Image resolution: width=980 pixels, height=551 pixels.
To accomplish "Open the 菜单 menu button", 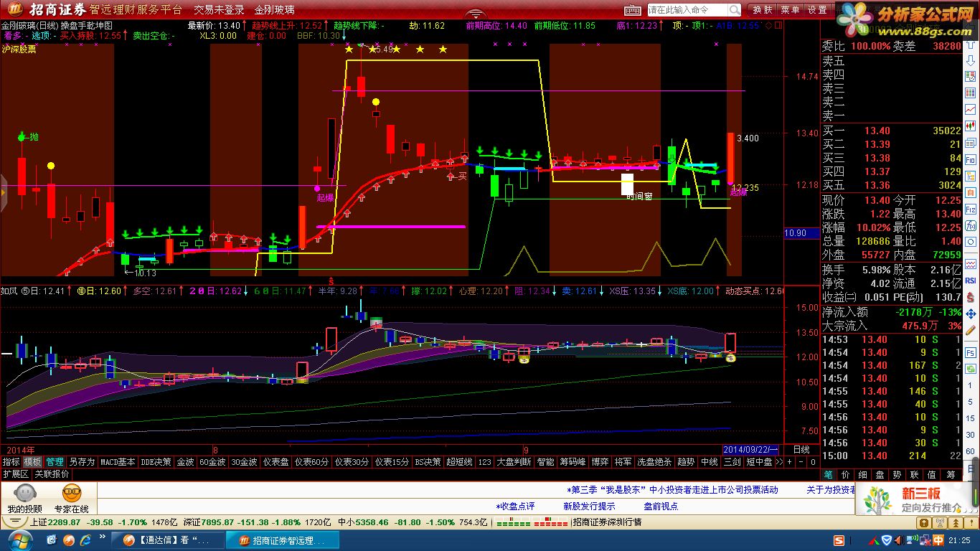I will coord(790,10).
